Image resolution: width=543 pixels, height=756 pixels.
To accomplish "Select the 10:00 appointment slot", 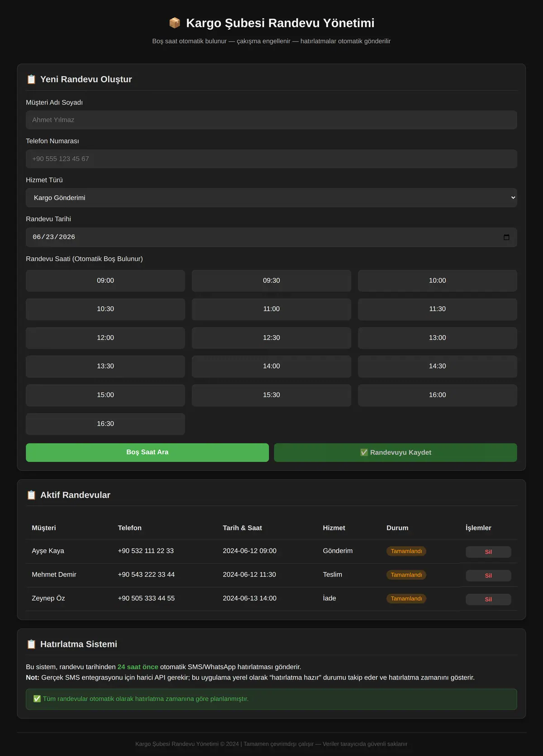I will pos(438,281).
